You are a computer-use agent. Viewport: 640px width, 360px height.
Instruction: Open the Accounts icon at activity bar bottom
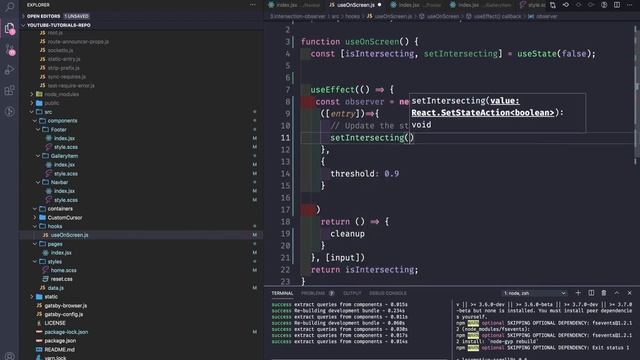(9, 356)
